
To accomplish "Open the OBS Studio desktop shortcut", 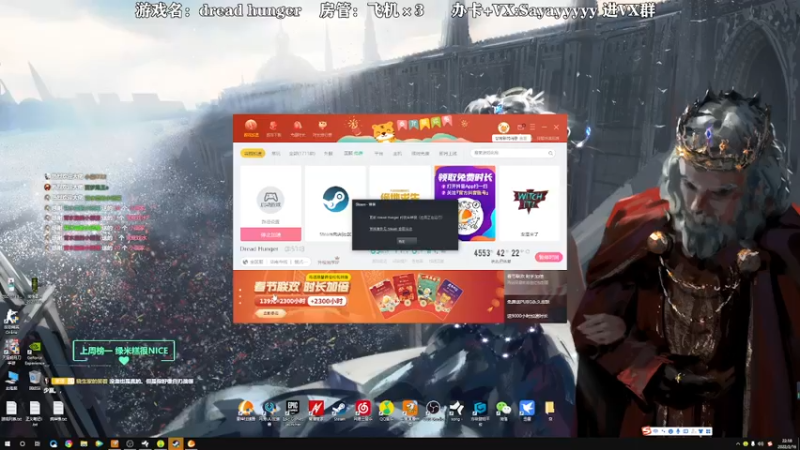I will [x=433, y=411].
